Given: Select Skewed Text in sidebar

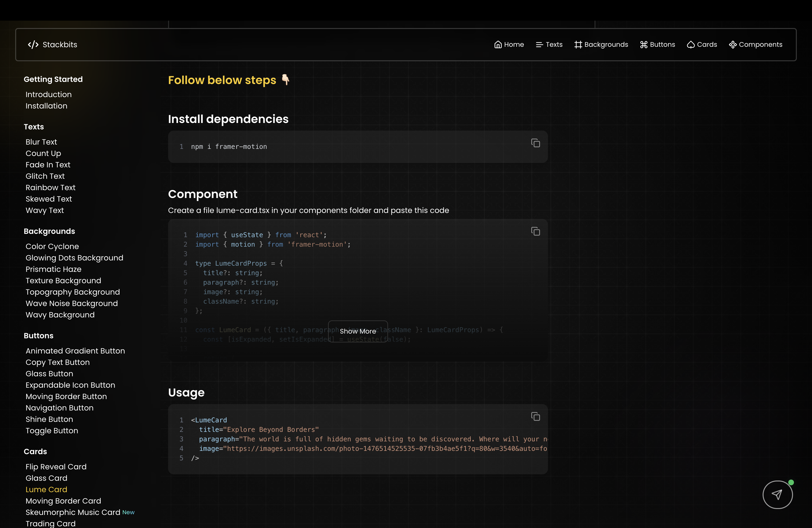Looking at the screenshot, I should point(49,199).
